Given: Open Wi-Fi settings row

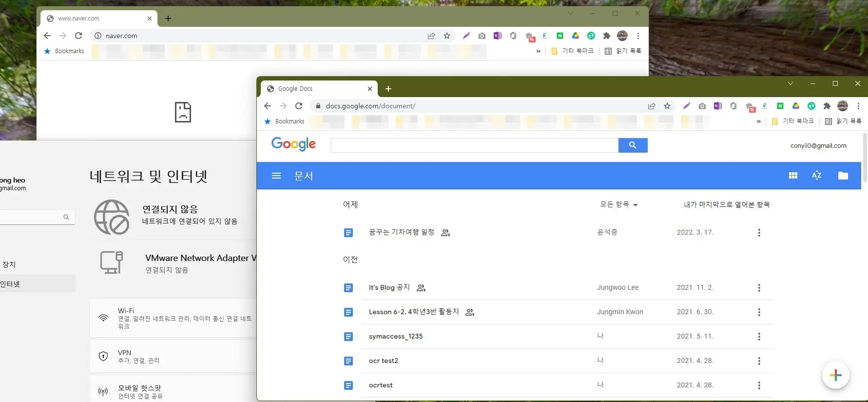Looking at the screenshot, I should point(174,318).
